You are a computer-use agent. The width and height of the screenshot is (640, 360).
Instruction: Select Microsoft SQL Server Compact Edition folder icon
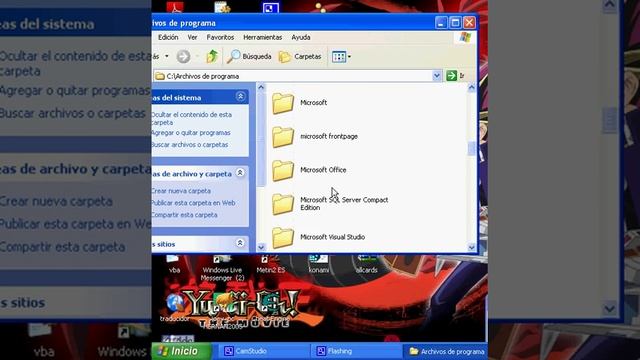click(x=283, y=204)
